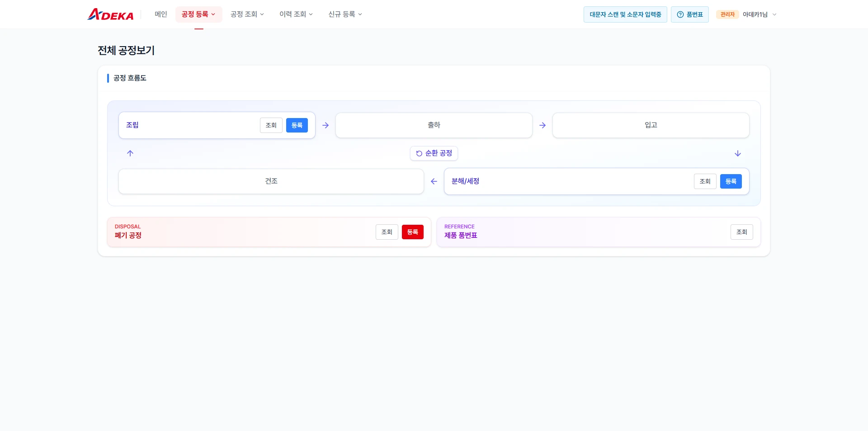The height and width of the screenshot is (431, 868).
Task: Go to the 메인 menu item
Action: pos(161,14)
